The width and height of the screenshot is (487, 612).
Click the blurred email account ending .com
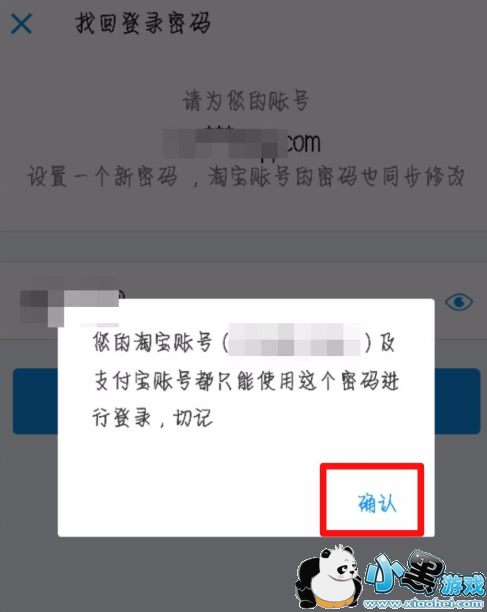click(x=242, y=143)
